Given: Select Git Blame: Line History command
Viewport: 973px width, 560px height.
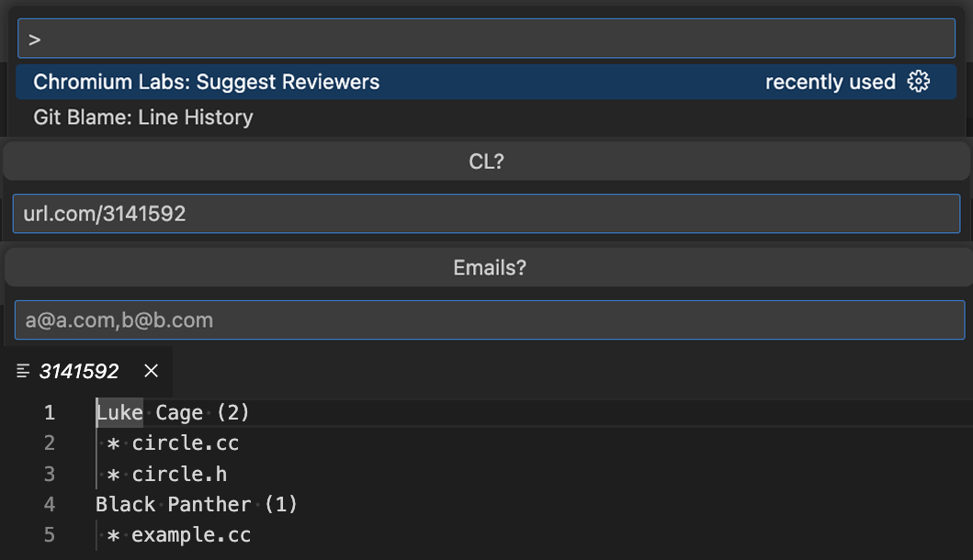Looking at the screenshot, I should point(143,118).
